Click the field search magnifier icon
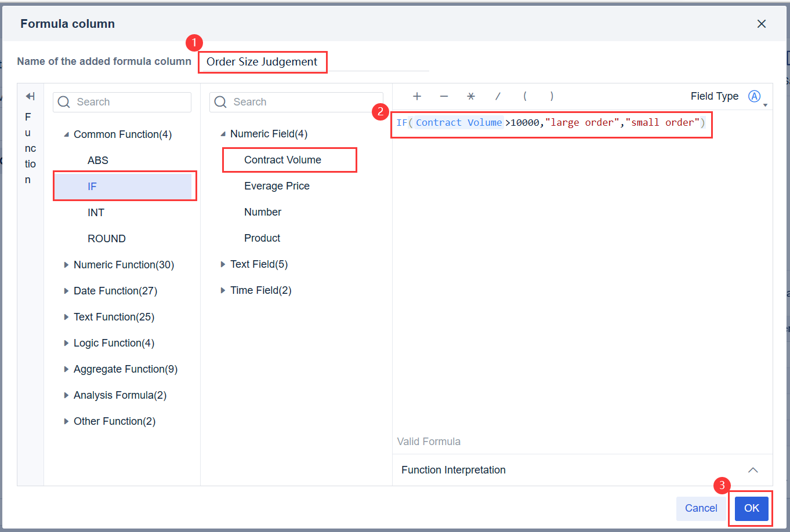Viewport: 790px width, 532px height. click(220, 102)
